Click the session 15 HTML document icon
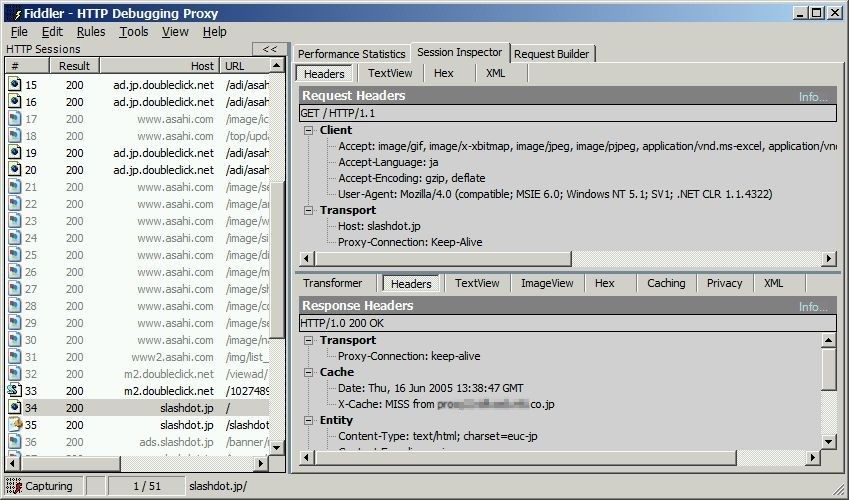Viewport: 849px width, 500px height. click(x=15, y=84)
